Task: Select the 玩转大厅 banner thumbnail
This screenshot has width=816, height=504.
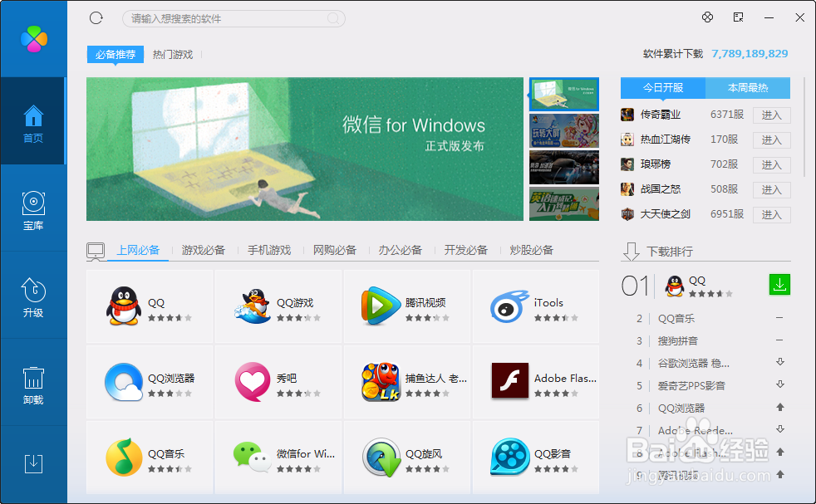Action: (x=564, y=131)
